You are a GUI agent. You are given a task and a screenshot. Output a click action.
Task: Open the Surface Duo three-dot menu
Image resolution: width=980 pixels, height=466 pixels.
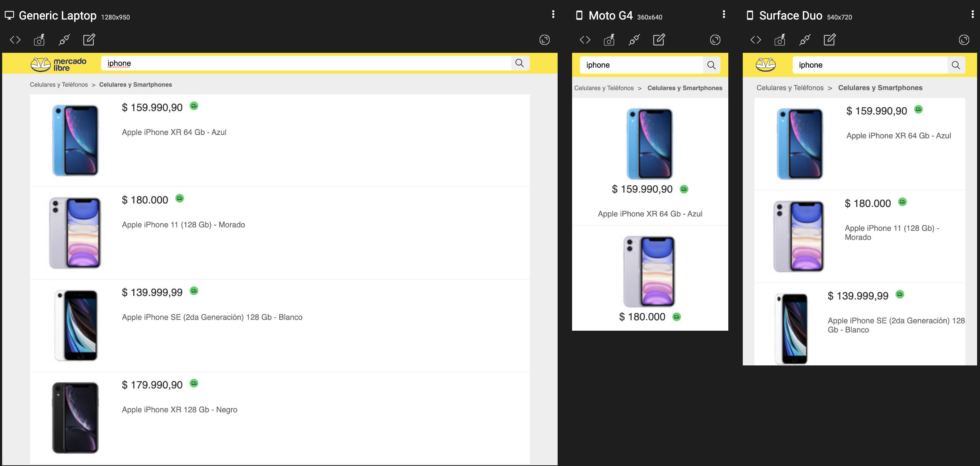(973, 14)
